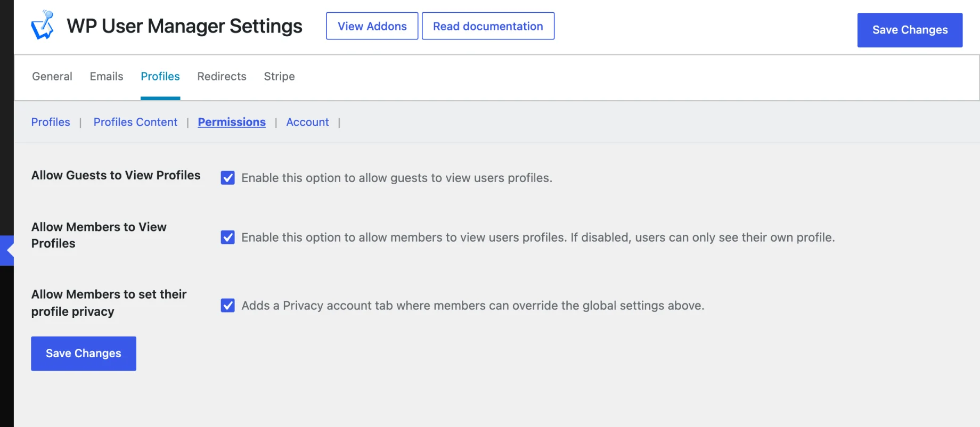Disable members setting their profile privacy checkbox
This screenshot has height=427, width=980.
coord(227,306)
